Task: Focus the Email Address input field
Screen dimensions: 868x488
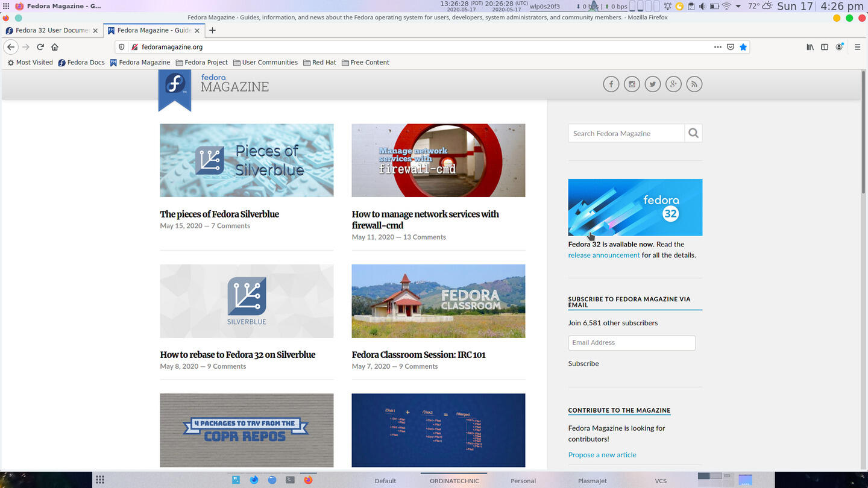Action: (632, 343)
